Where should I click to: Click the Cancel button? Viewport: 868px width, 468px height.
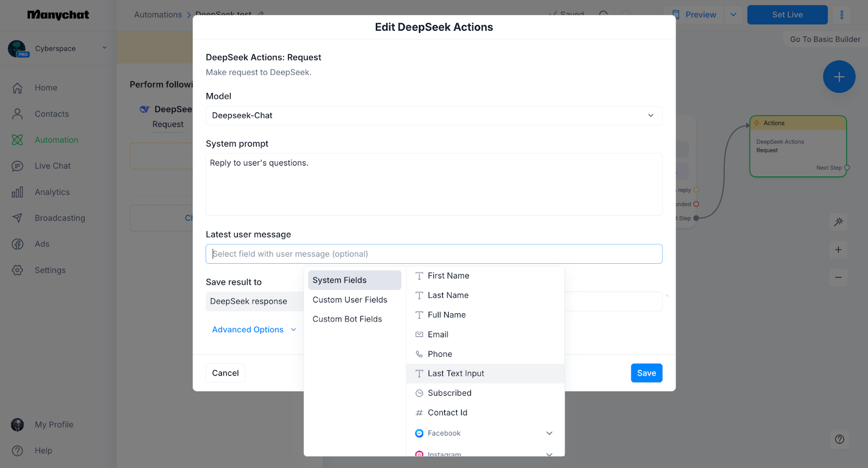(x=225, y=373)
